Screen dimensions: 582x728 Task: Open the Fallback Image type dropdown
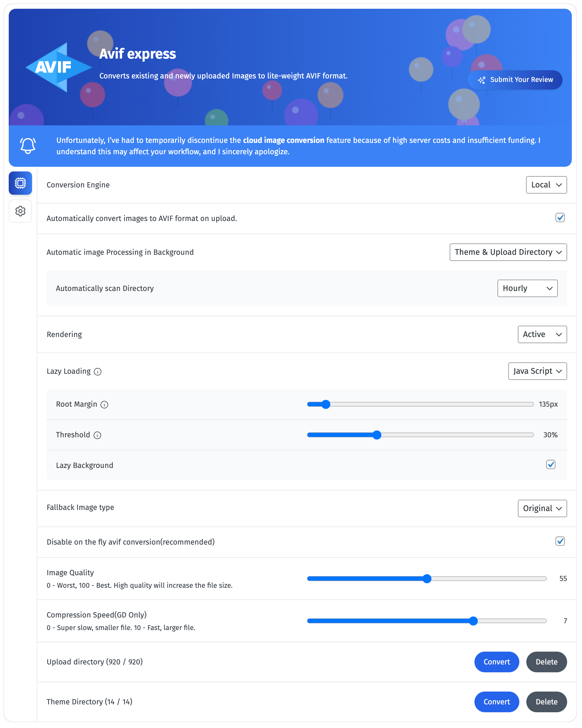pyautogui.click(x=542, y=508)
